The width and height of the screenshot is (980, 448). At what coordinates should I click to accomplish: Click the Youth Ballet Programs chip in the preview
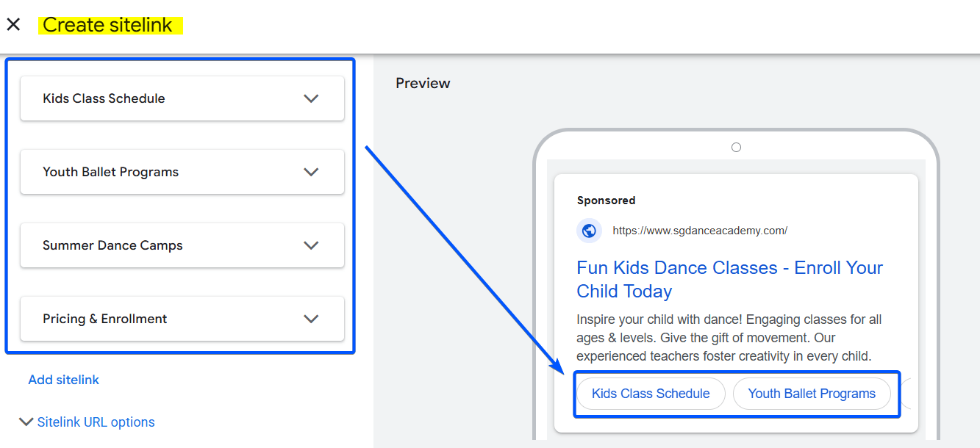pyautogui.click(x=812, y=394)
